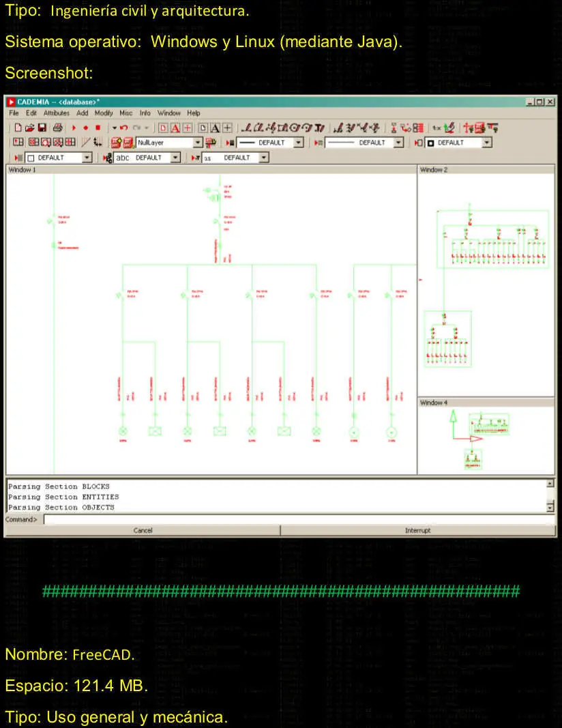Click the red stop square icon

pyautogui.click(x=98, y=128)
